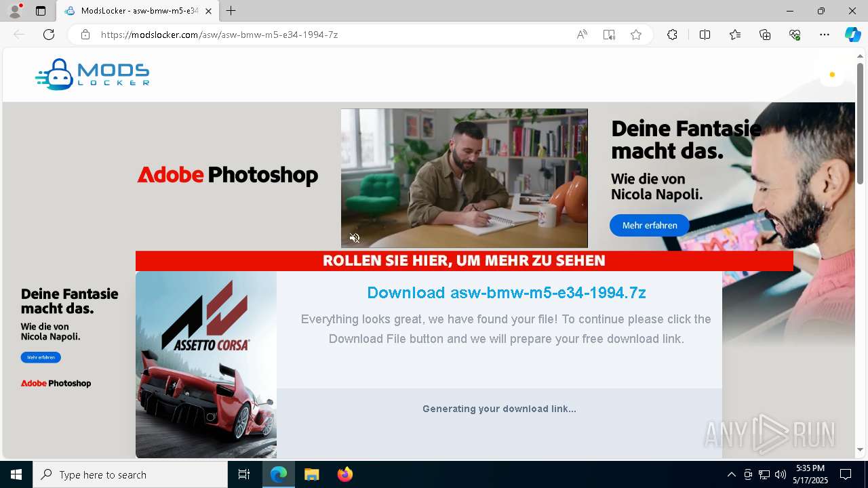Open the Windows Start menu
The image size is (868, 488).
[x=16, y=474]
